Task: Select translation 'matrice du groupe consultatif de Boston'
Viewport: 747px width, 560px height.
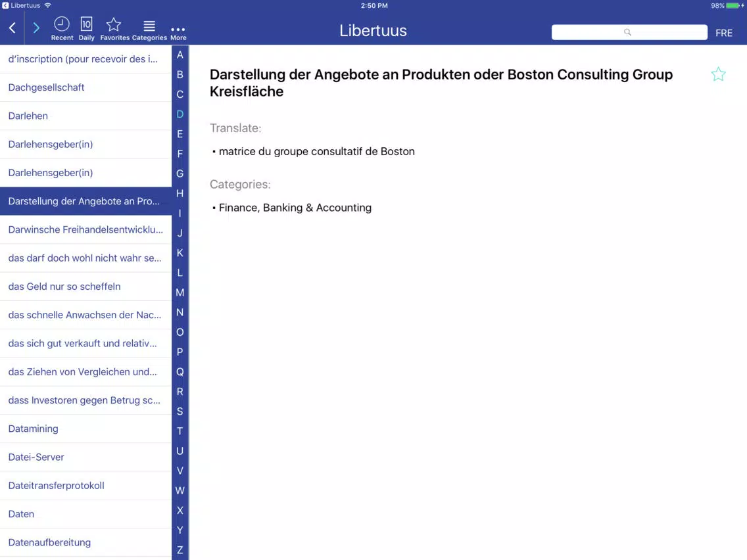Action: (x=316, y=151)
